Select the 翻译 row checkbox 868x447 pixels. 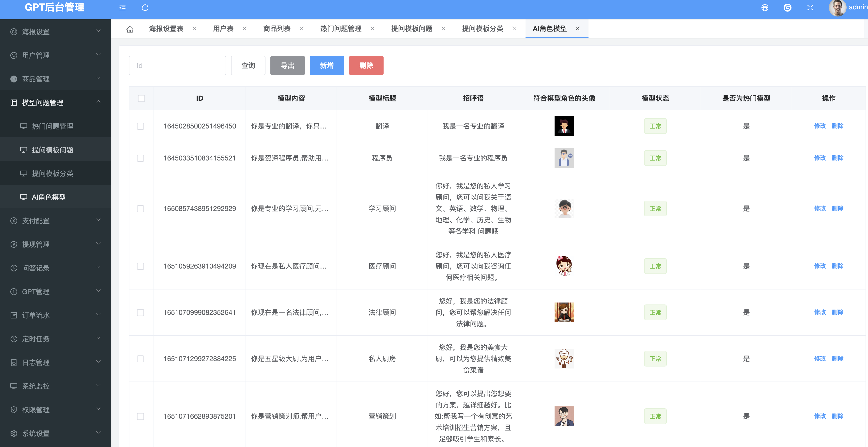(140, 126)
